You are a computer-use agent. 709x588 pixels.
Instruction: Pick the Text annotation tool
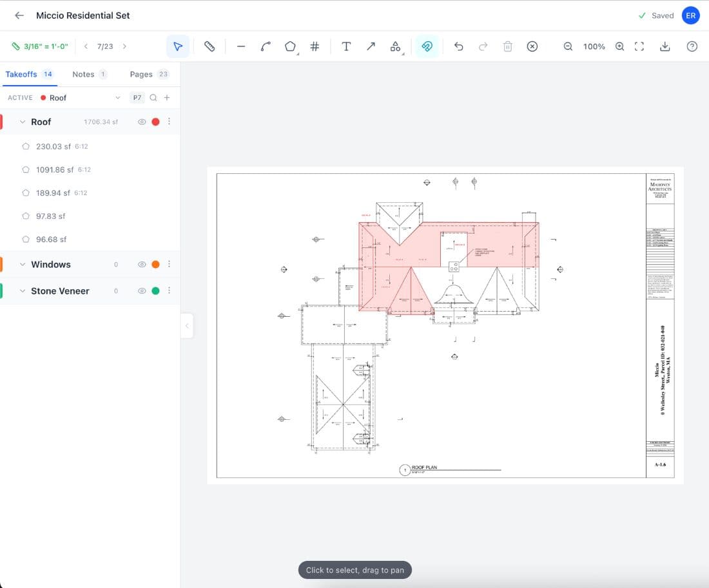point(346,46)
